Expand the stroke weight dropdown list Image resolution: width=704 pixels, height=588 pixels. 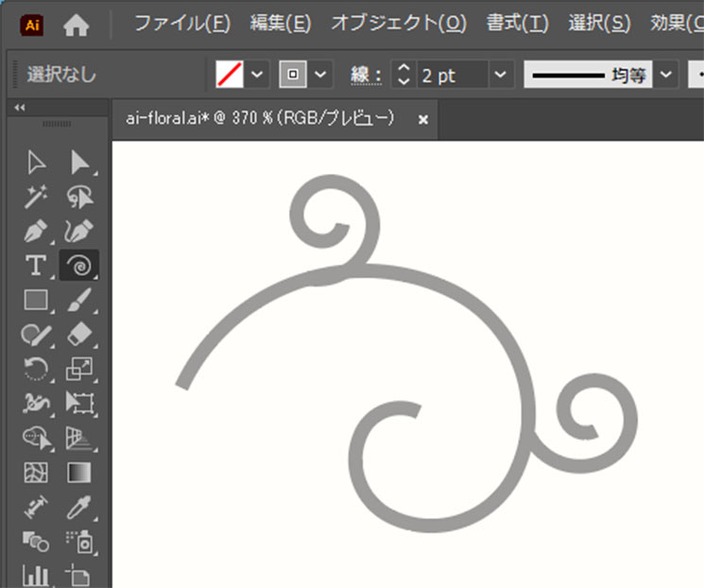click(500, 74)
